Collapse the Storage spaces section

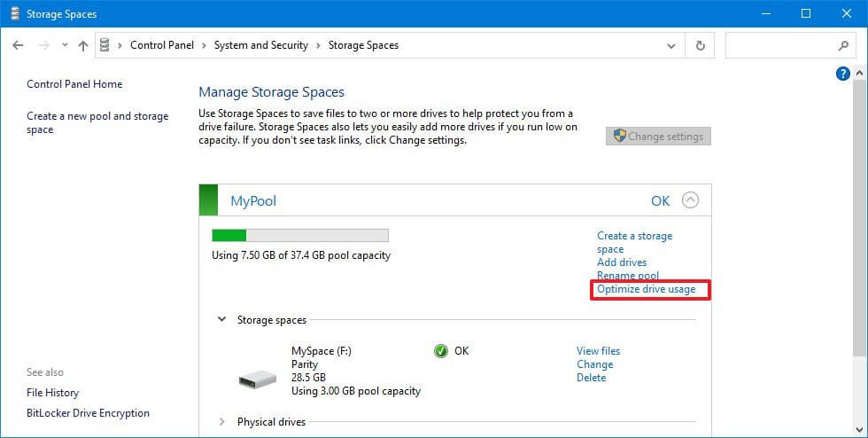click(x=222, y=319)
